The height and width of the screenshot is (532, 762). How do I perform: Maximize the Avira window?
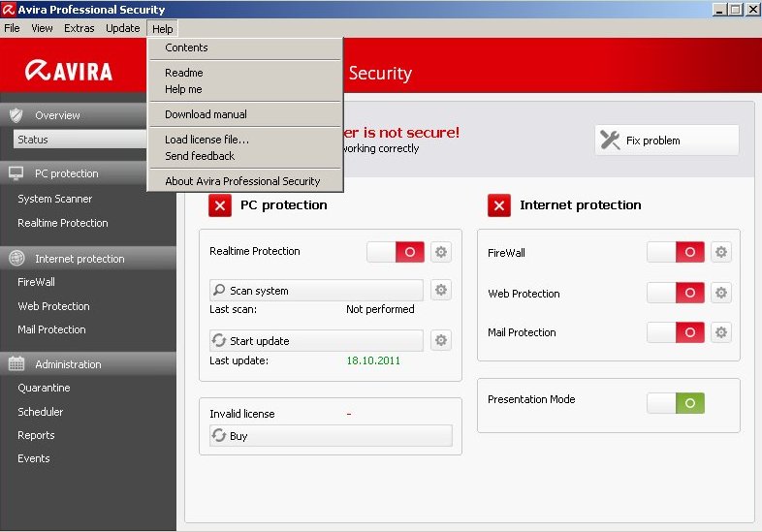pyautogui.click(x=736, y=10)
